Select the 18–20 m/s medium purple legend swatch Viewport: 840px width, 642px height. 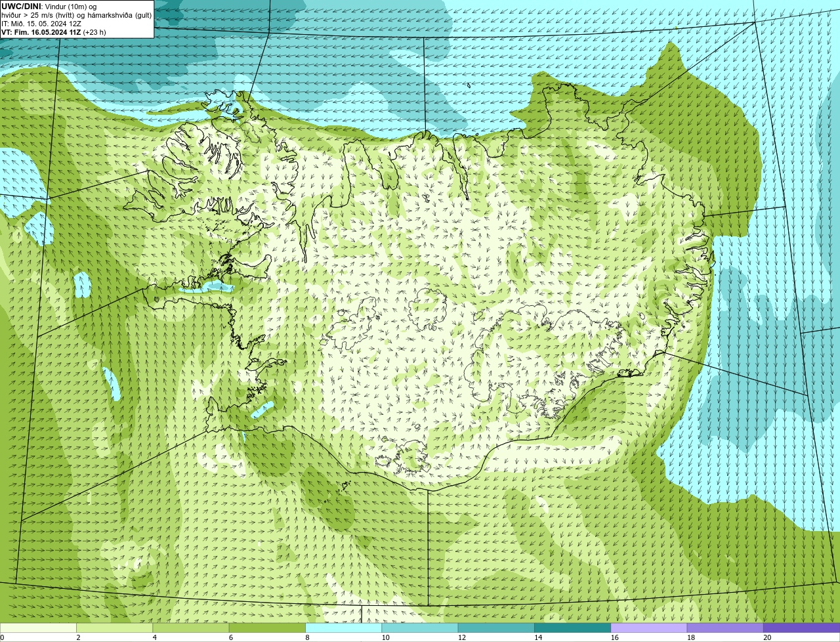coord(725,628)
